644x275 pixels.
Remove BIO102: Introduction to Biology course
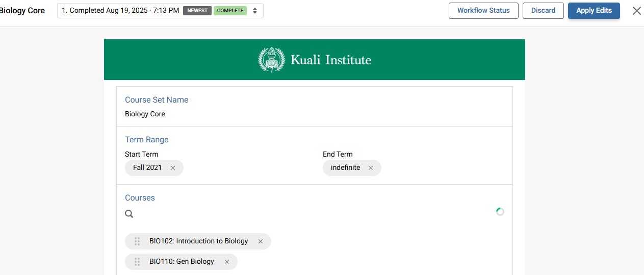click(261, 241)
